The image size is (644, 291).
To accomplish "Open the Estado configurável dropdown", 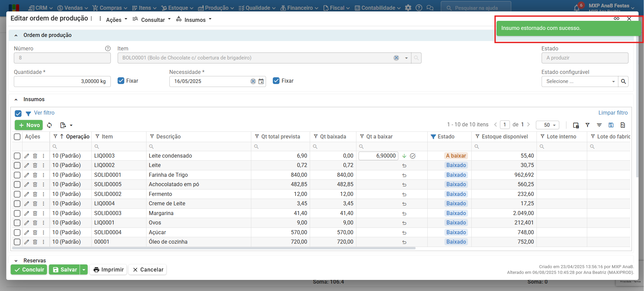I will pyautogui.click(x=579, y=81).
